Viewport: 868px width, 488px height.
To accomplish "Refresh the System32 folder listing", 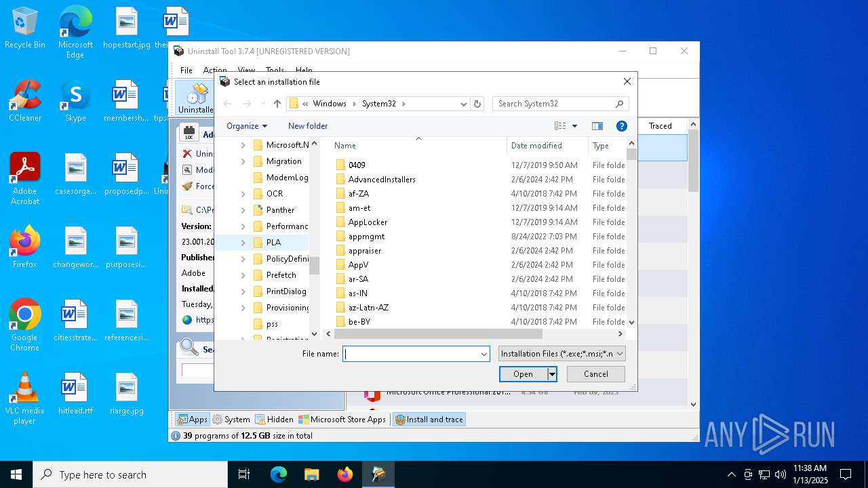I will point(477,104).
